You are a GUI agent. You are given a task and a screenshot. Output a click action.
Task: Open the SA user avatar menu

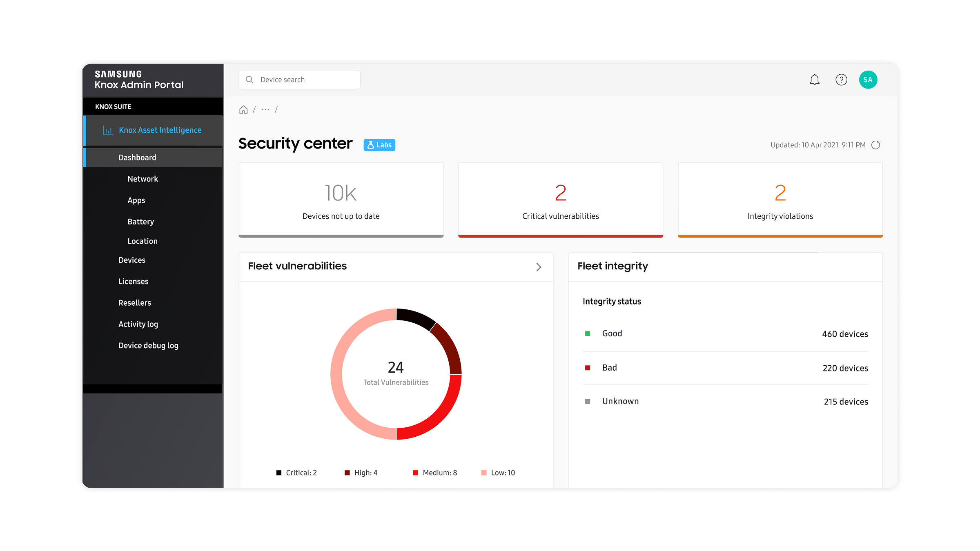click(868, 80)
